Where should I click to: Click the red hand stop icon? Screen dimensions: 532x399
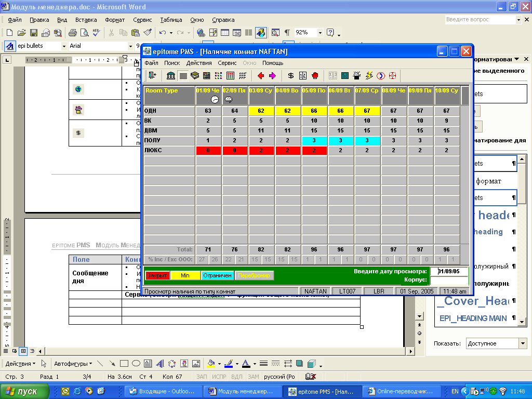pos(315,76)
